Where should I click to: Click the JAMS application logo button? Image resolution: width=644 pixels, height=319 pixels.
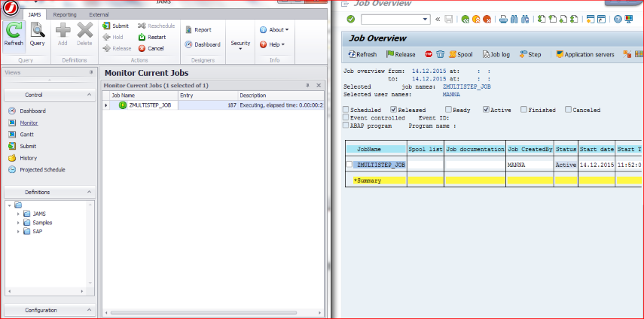pyautogui.click(x=11, y=8)
